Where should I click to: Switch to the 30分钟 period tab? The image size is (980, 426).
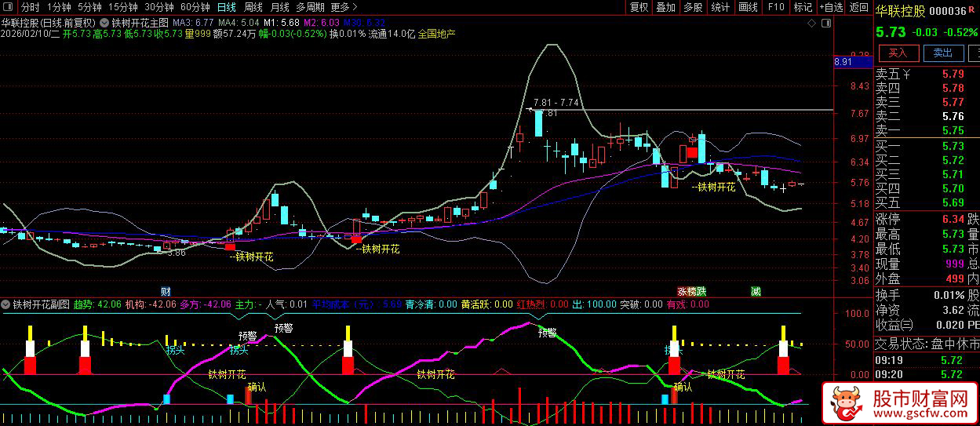coord(159,7)
